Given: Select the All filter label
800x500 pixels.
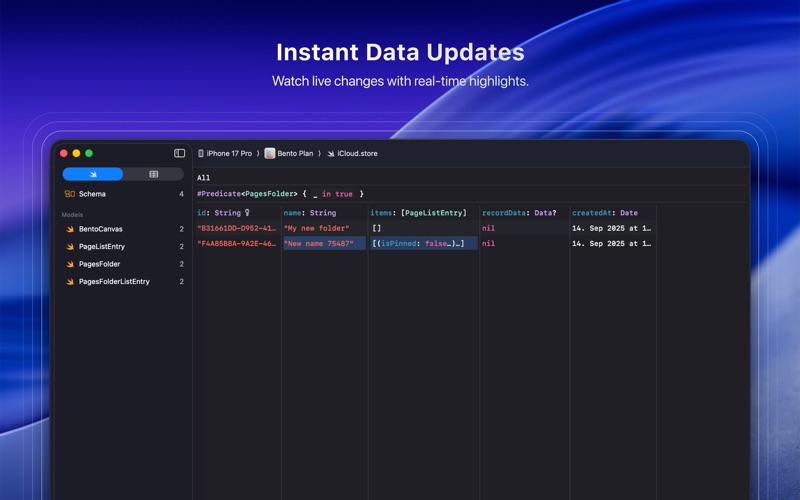Looking at the screenshot, I should point(204,178).
